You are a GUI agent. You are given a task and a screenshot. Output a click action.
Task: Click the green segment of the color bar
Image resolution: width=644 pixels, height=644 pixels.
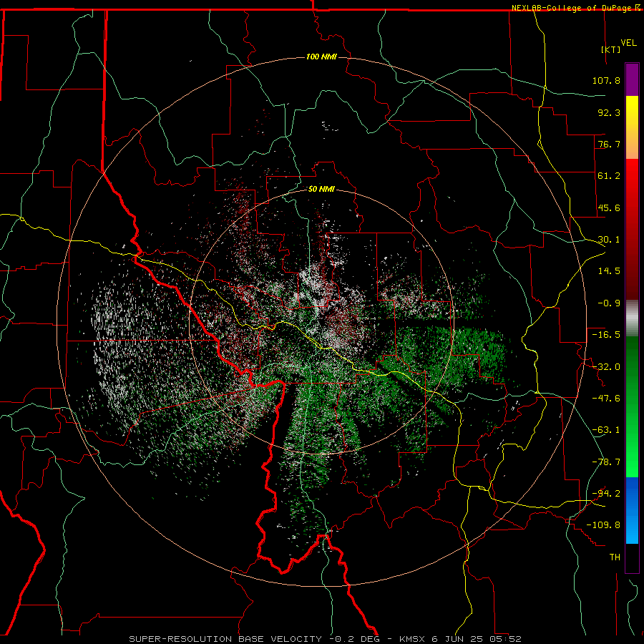click(x=632, y=406)
